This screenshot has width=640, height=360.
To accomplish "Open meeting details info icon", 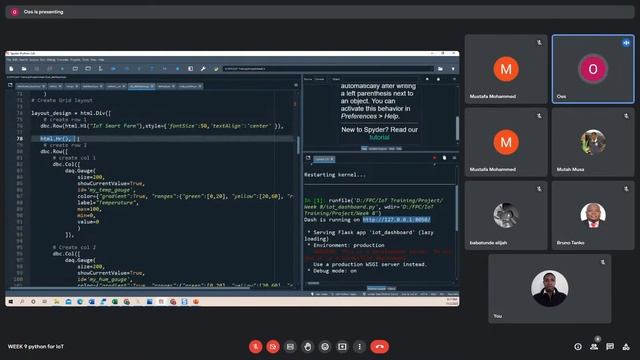I will click(x=578, y=347).
